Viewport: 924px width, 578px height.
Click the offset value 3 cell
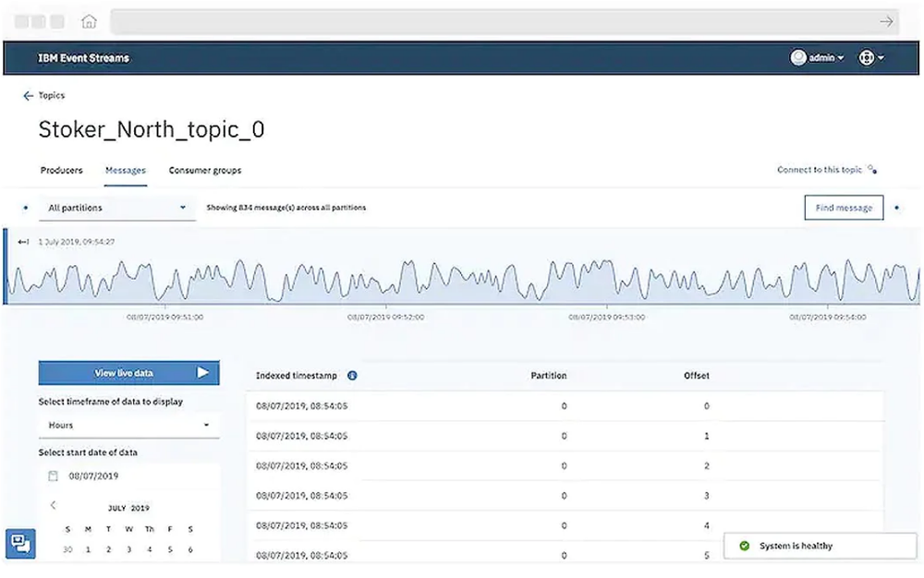[707, 496]
